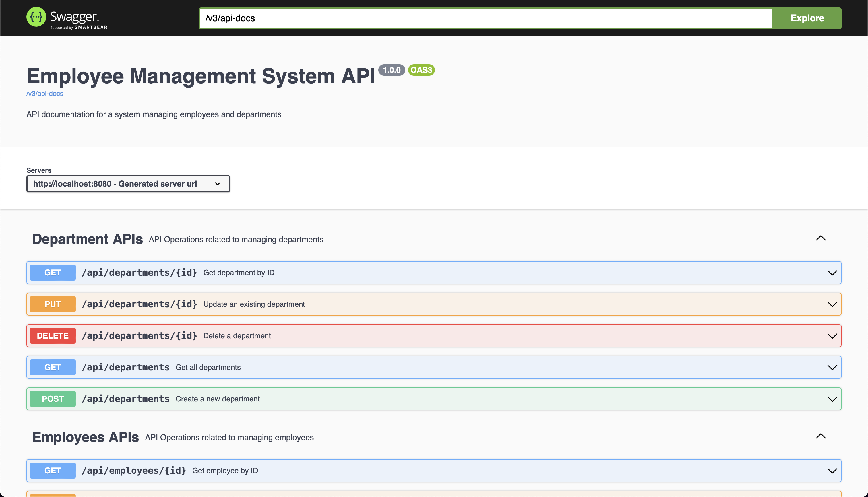Expand GET /api/departments chevron

(832, 367)
